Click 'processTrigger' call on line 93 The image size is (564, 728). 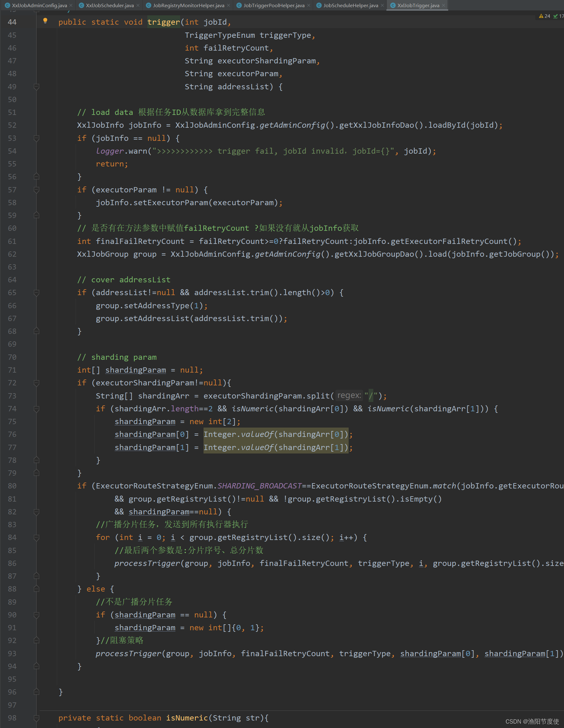pos(129,654)
